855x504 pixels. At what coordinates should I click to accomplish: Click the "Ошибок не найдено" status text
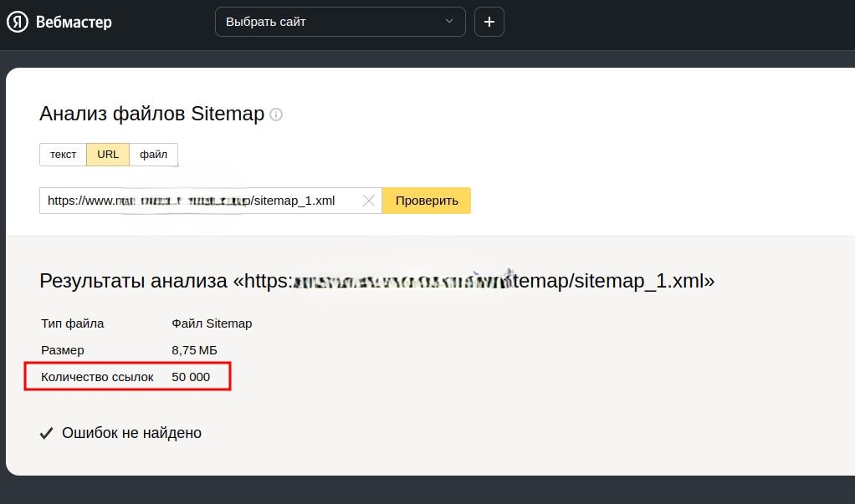[x=131, y=433]
